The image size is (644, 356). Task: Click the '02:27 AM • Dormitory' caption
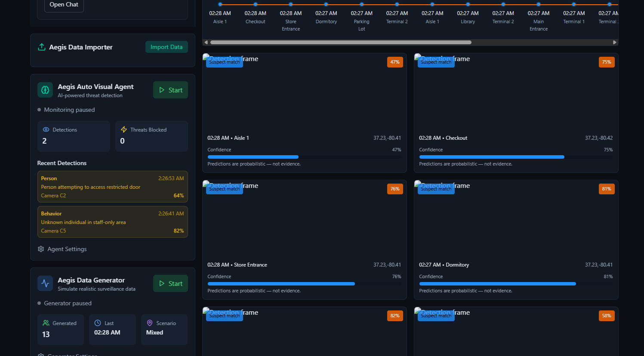(x=444, y=265)
